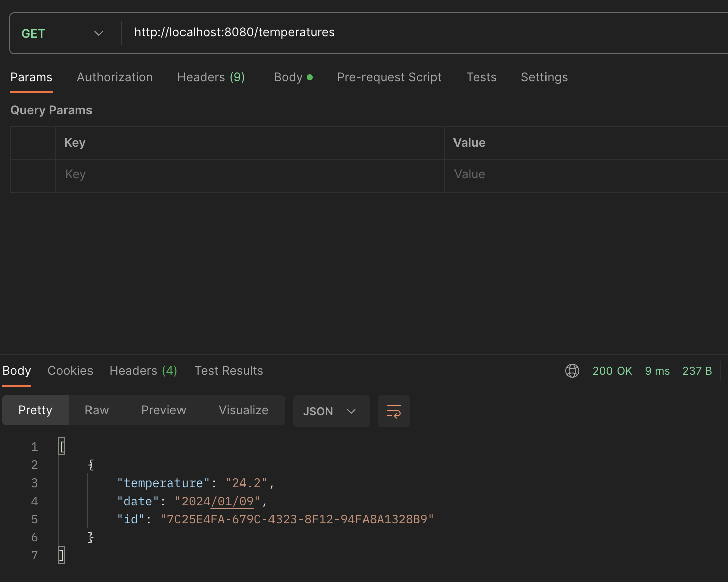This screenshot has height=582, width=728.
Task: Show the response Cookies tab
Action: click(x=70, y=371)
